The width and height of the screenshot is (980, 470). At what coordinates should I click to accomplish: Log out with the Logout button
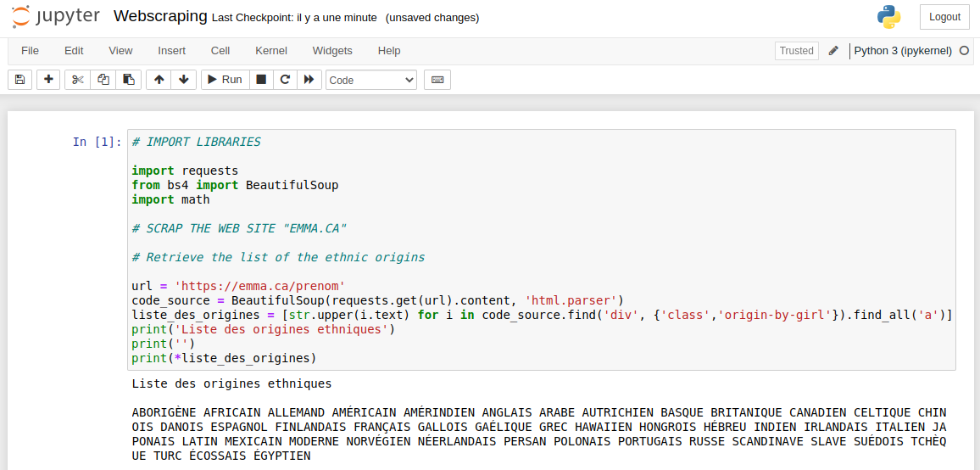pos(944,17)
